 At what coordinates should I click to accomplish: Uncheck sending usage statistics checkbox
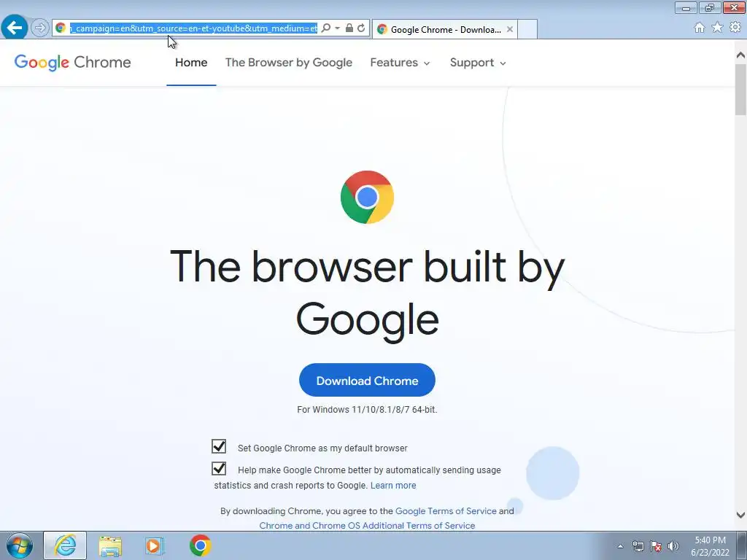pyautogui.click(x=219, y=469)
